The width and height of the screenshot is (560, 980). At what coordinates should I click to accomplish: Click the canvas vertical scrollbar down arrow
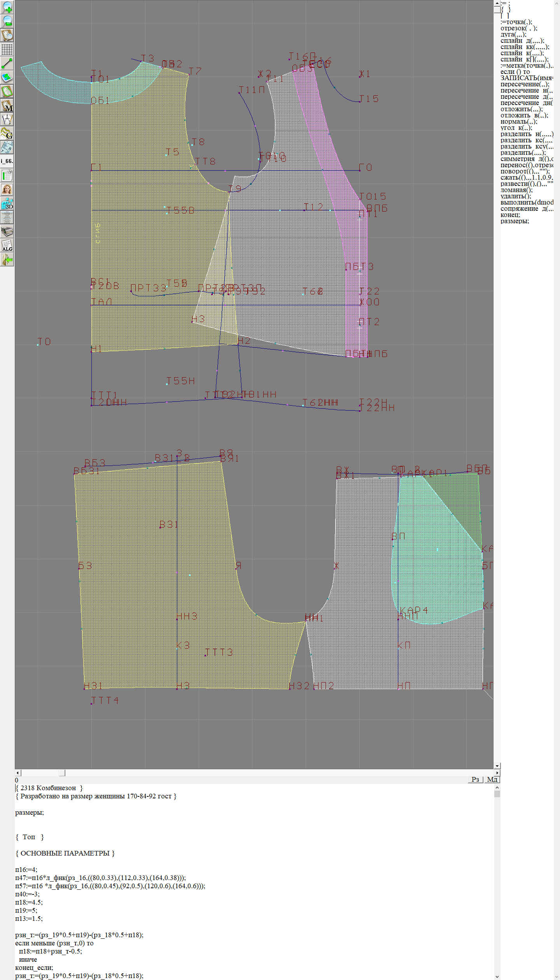(x=497, y=766)
